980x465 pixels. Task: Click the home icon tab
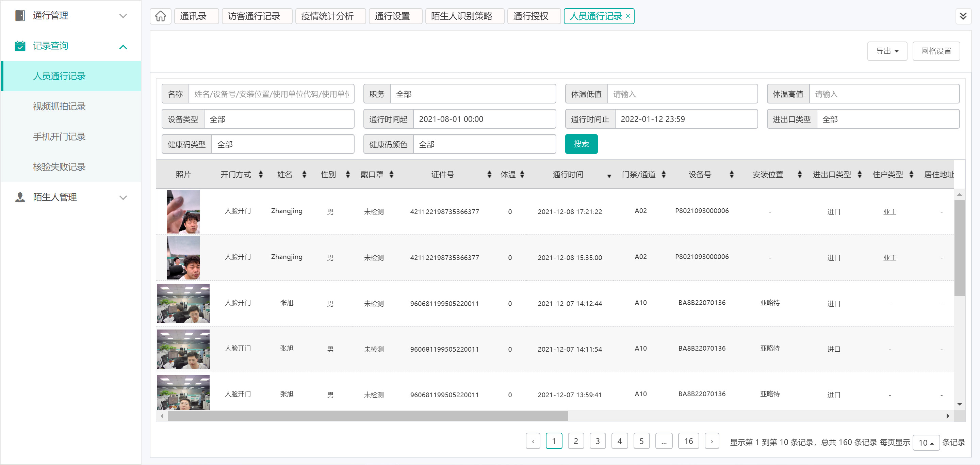(160, 16)
